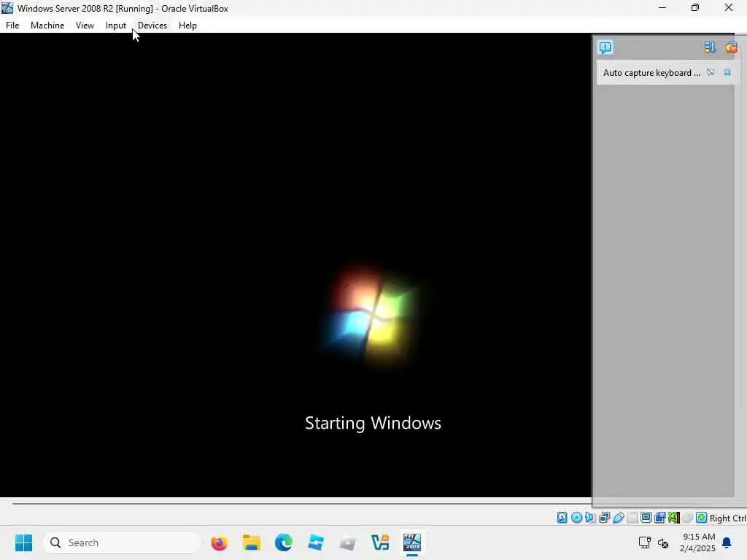Click the hard disk activity indicator
This screenshot has height=560, width=747.
(562, 518)
